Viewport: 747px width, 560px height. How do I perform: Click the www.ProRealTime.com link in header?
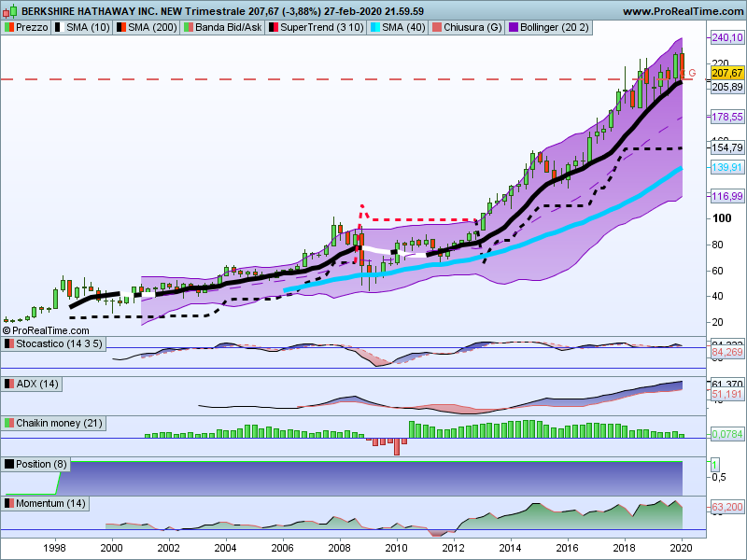(x=684, y=11)
